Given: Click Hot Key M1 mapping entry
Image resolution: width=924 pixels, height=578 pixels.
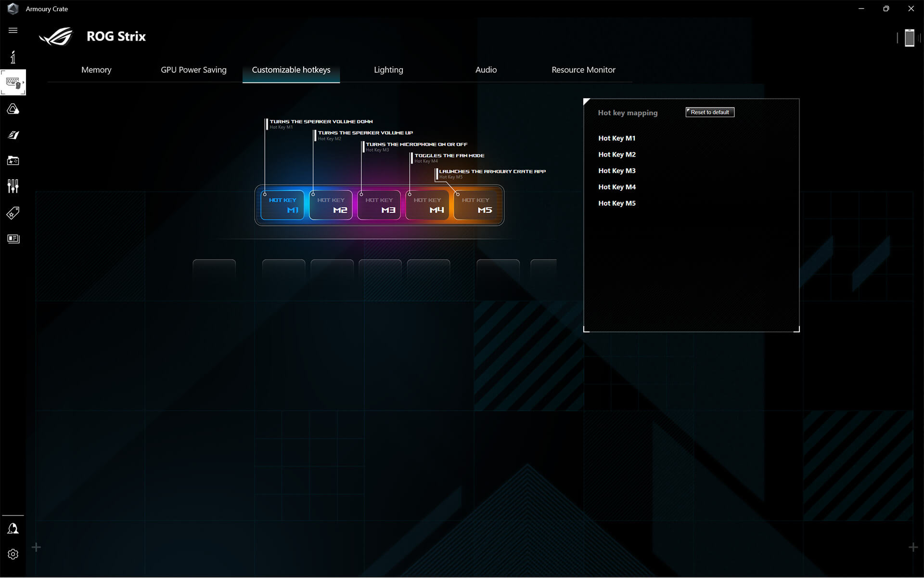Looking at the screenshot, I should (616, 138).
